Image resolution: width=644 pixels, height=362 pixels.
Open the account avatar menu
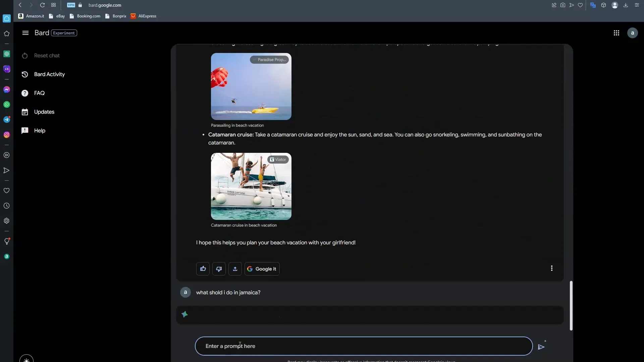(x=632, y=33)
